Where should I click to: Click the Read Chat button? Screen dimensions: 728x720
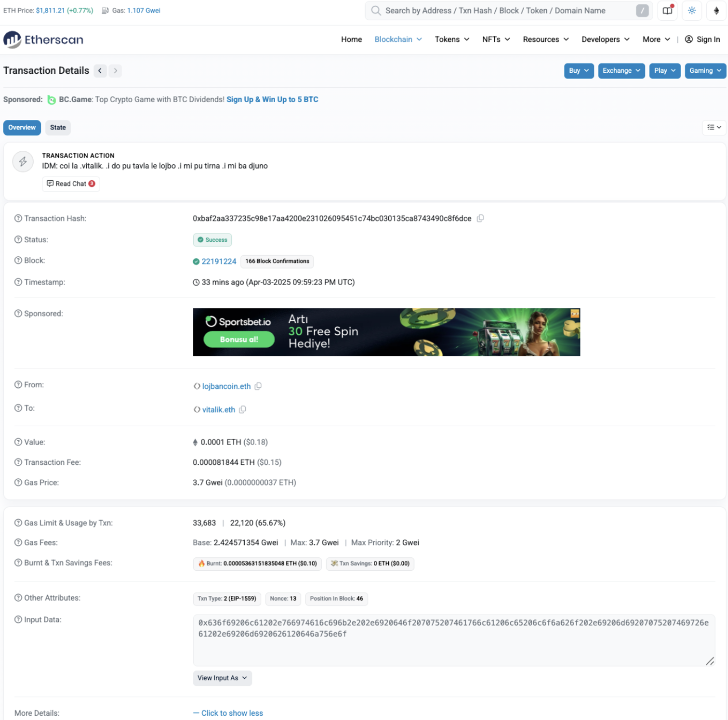click(x=71, y=184)
